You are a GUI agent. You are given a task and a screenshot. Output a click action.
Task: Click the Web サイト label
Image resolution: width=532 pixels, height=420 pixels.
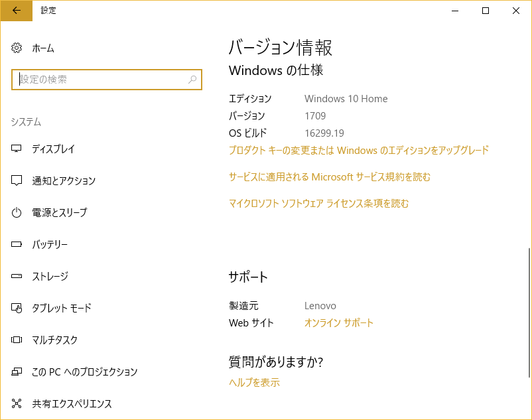251,322
